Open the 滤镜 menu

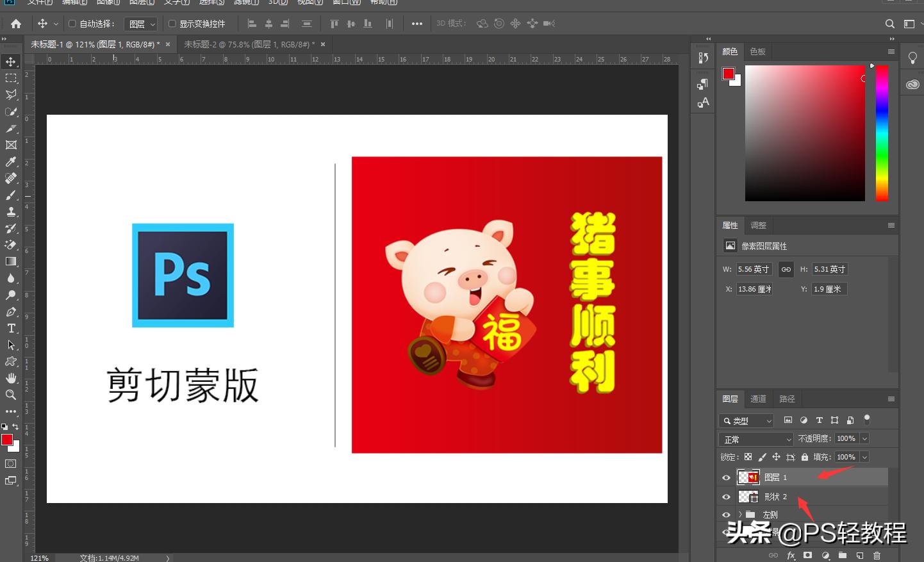tap(245, 3)
